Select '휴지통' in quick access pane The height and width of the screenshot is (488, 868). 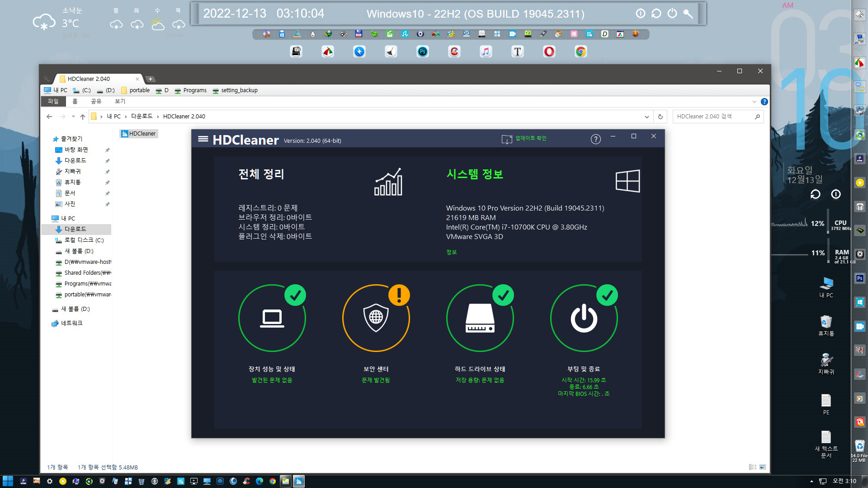coord(72,182)
